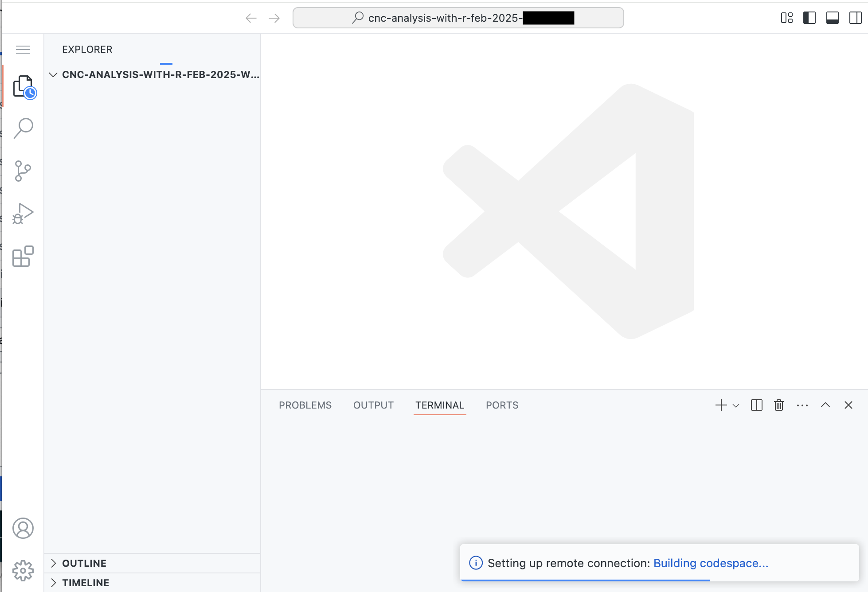Viewport: 868px width, 592px height.
Task: Switch to the OUTPUT tab
Action: pos(373,405)
